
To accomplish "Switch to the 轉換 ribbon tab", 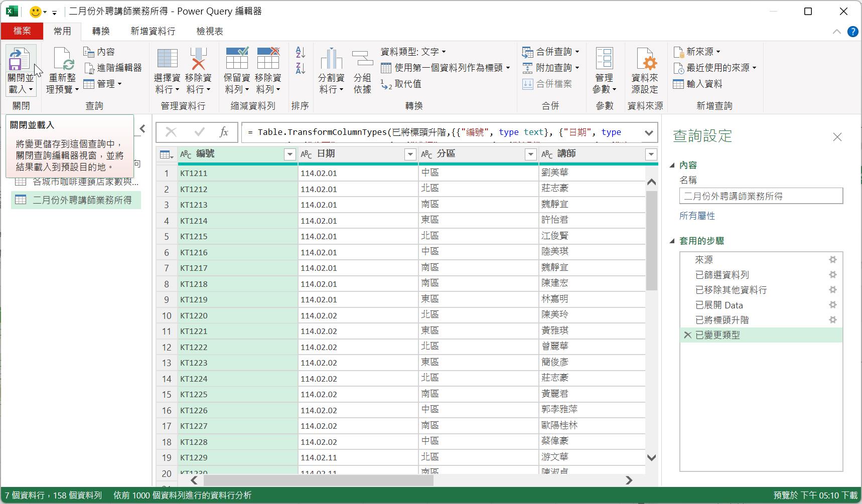I will (101, 31).
